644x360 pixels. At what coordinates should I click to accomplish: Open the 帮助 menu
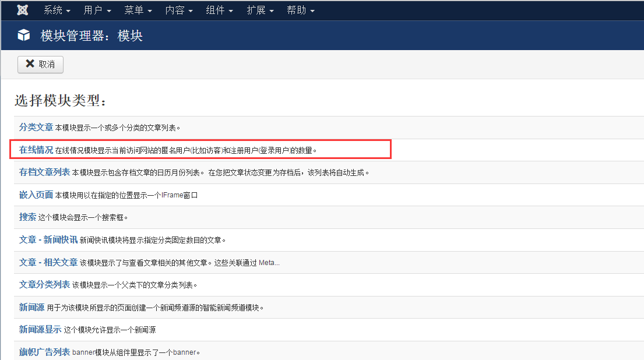pos(301,10)
